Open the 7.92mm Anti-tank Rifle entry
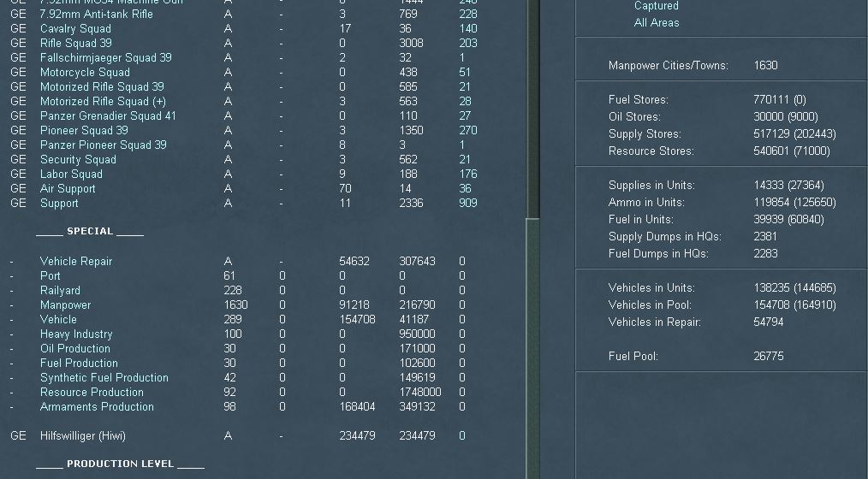 pyautogui.click(x=97, y=15)
